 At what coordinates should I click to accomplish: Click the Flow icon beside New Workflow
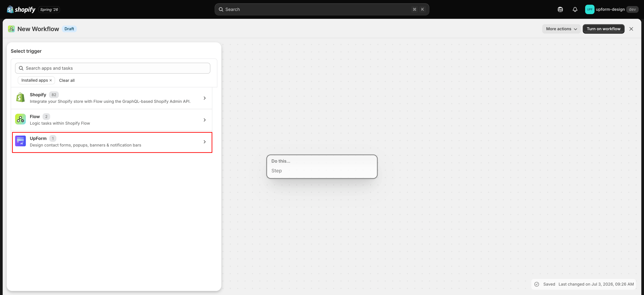(x=11, y=29)
